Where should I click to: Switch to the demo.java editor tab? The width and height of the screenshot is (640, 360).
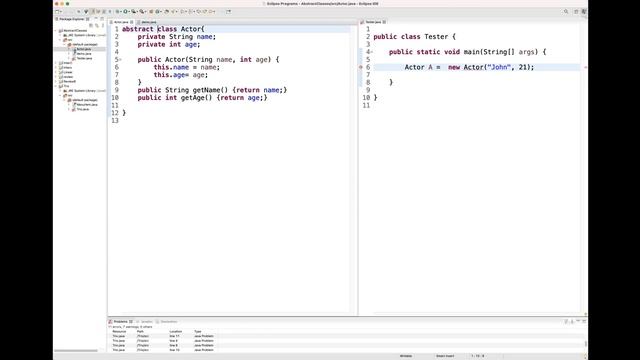(149, 22)
